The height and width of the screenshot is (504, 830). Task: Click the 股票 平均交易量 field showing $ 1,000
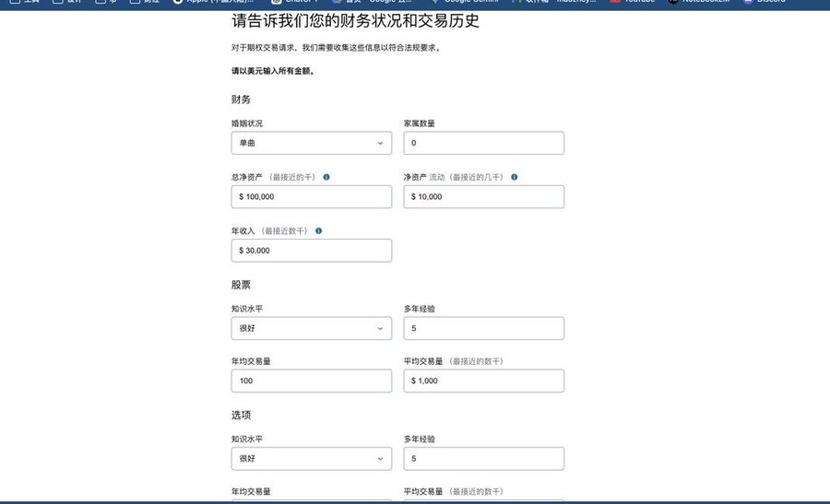(484, 381)
